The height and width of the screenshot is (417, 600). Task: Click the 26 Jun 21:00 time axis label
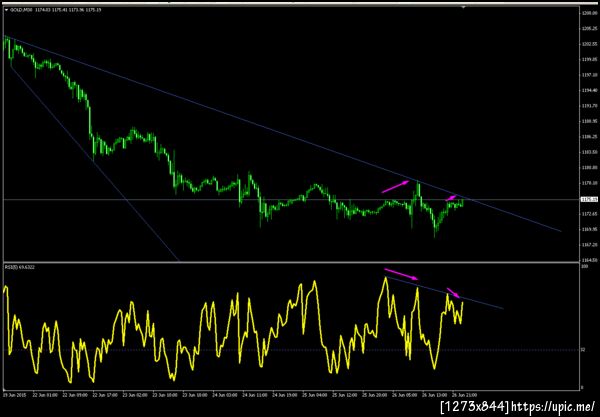coord(464,394)
